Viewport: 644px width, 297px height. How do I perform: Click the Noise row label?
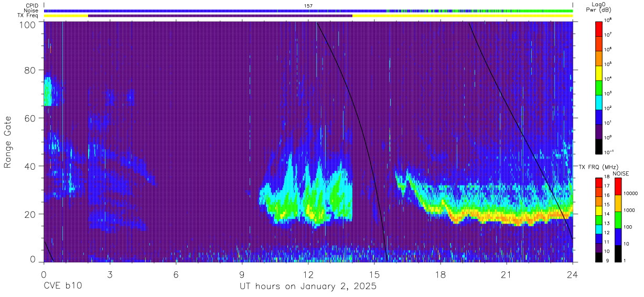31,10
